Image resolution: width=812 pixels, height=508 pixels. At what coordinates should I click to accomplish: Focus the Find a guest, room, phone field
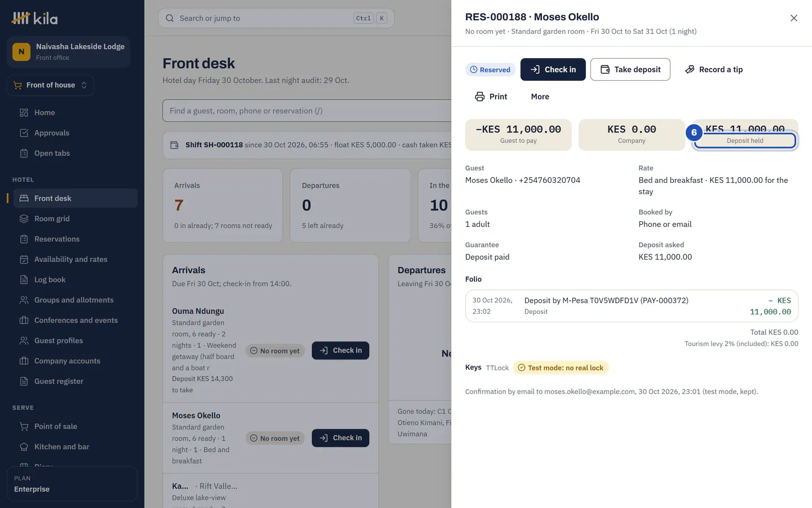pos(307,111)
